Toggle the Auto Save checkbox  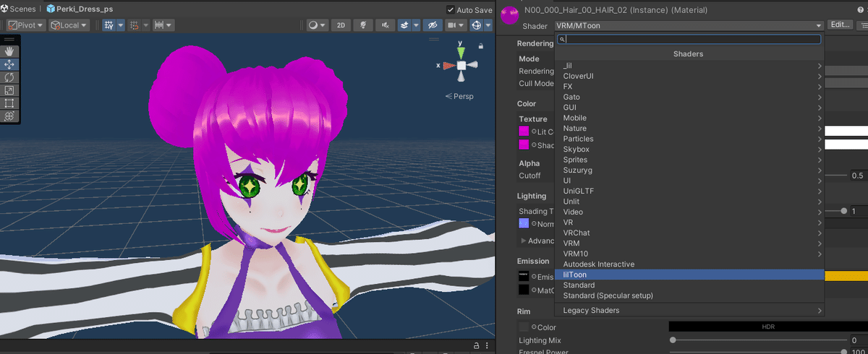(451, 10)
